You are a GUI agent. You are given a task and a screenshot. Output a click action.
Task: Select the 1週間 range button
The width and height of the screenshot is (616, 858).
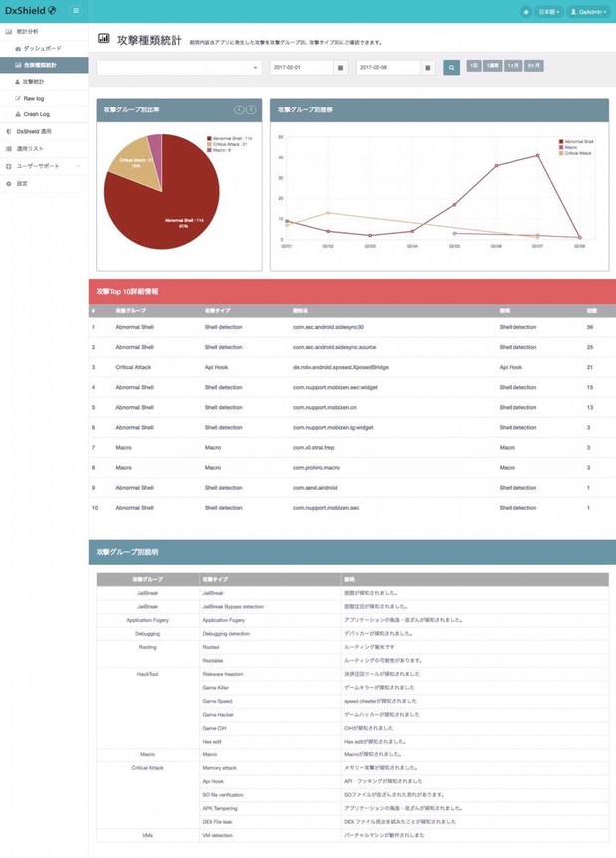click(x=492, y=65)
